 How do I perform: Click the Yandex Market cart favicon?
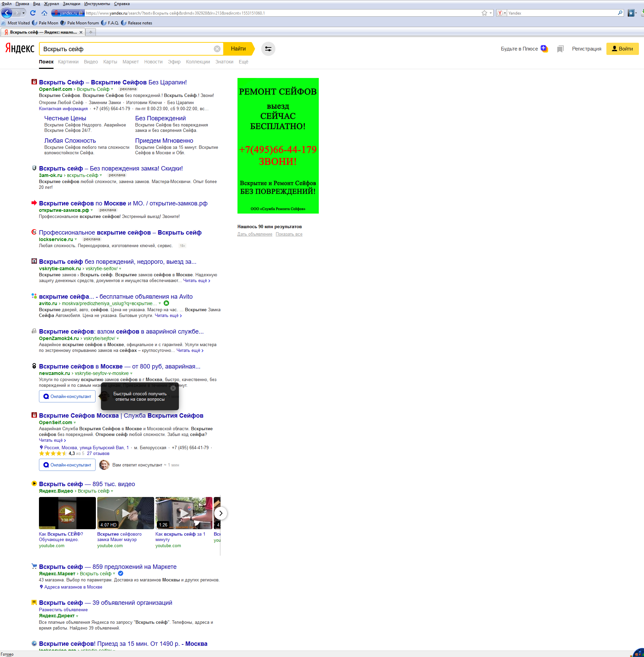pyautogui.click(x=34, y=566)
